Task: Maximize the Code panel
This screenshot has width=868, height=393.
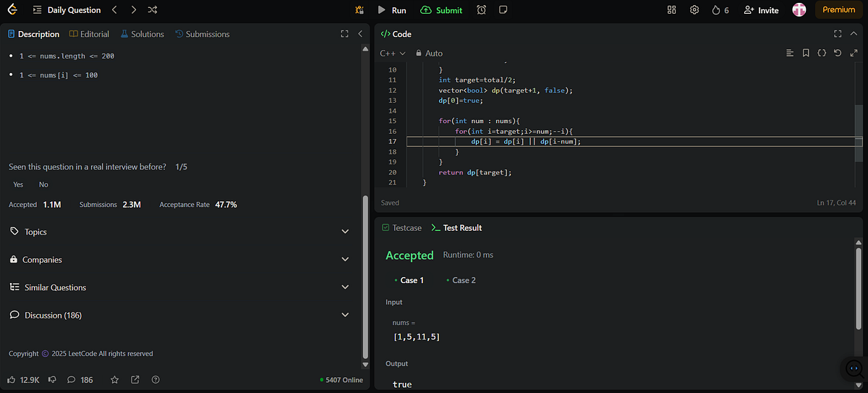Action: tap(838, 34)
